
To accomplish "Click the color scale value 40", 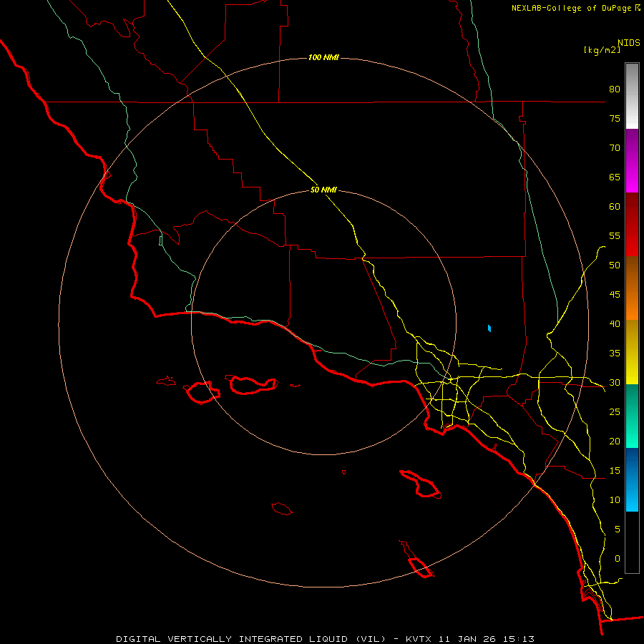I will point(615,323).
